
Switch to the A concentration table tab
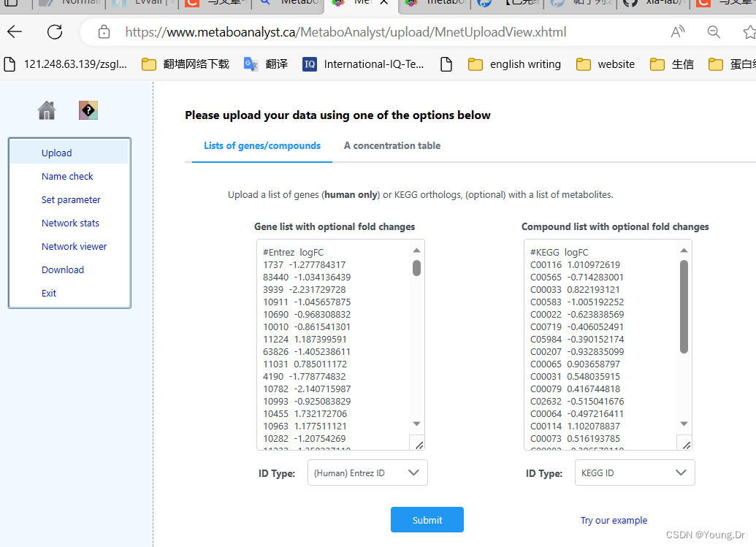coord(392,145)
